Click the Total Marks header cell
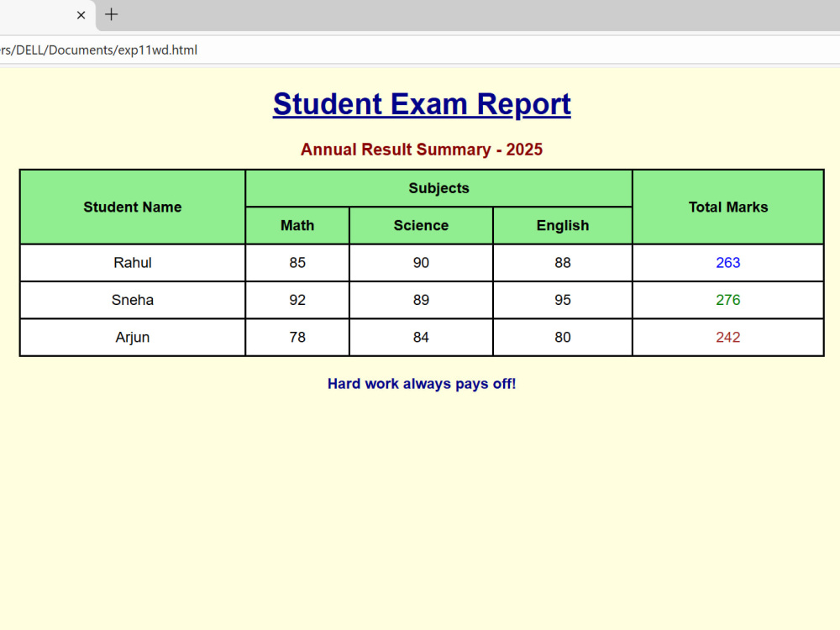Viewport: 840px width, 630px height. click(x=728, y=207)
